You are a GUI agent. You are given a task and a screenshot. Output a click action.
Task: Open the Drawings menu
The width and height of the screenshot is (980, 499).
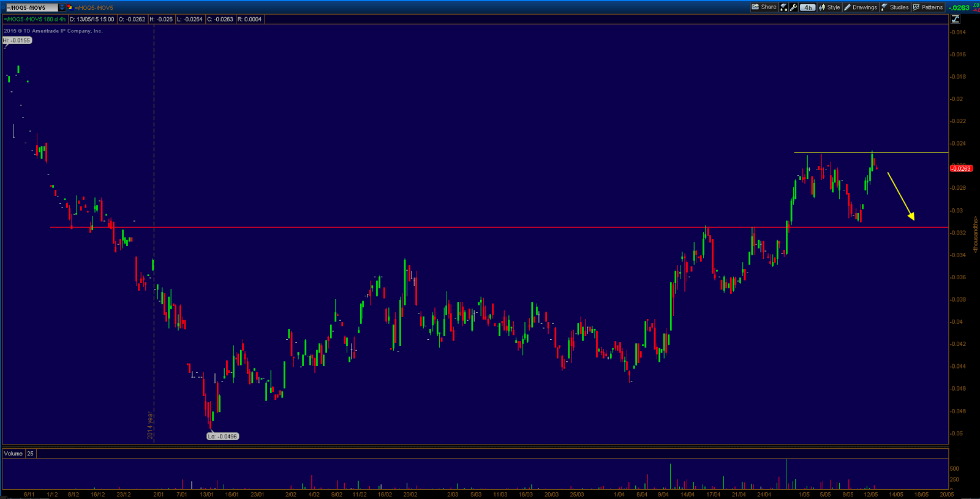pyautogui.click(x=861, y=7)
